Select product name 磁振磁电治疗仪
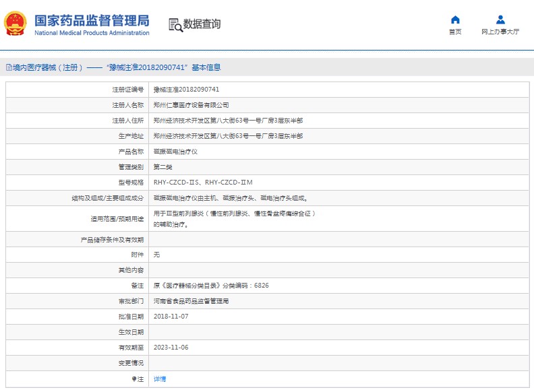 tap(175, 152)
